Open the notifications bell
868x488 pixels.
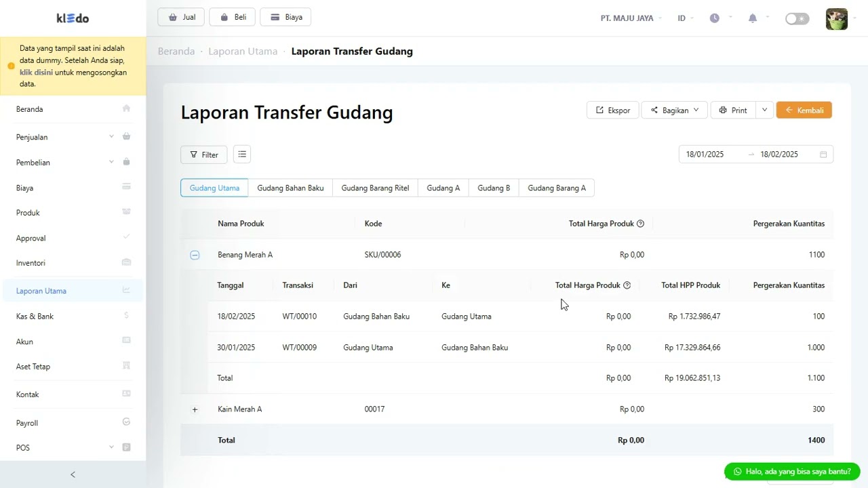753,18
